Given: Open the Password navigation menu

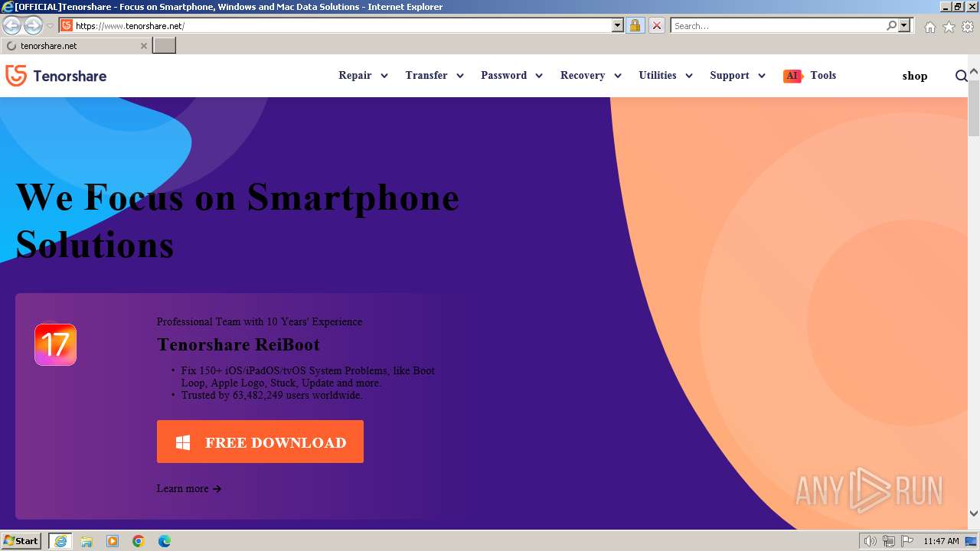Looking at the screenshot, I should [x=504, y=75].
